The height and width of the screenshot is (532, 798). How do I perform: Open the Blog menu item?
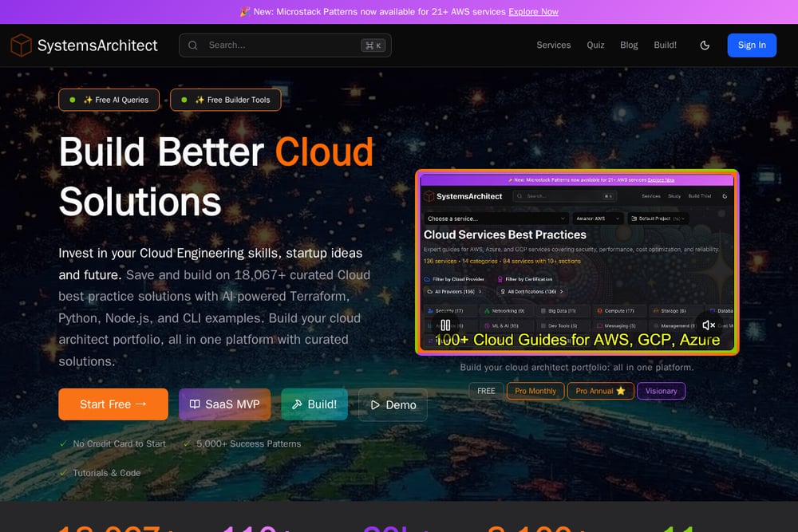(629, 45)
